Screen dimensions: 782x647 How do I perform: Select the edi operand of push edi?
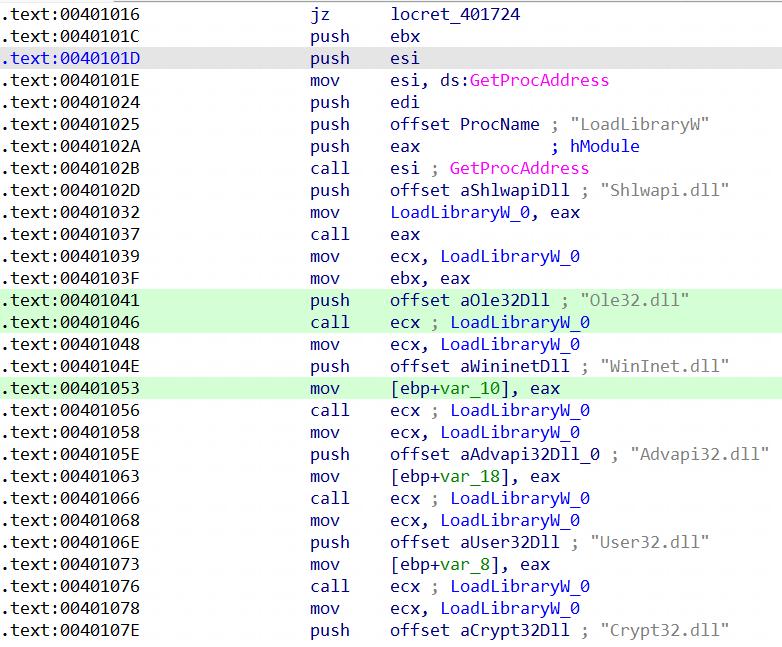(x=405, y=103)
